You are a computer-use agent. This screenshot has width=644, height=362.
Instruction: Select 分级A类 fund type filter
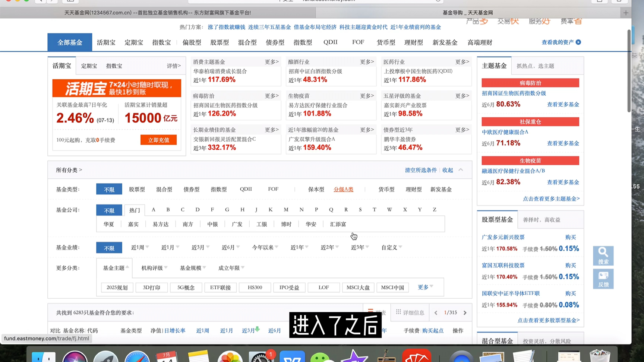(x=343, y=189)
